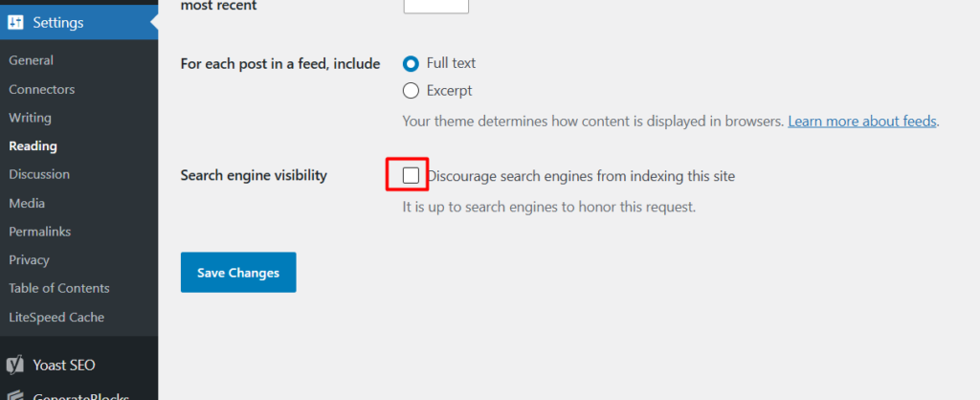Click the most recent number input field
The width and height of the screenshot is (980, 400).
tap(436, 7)
